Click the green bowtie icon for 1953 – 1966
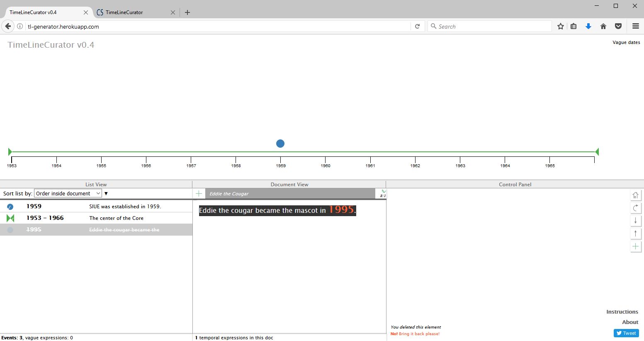The width and height of the screenshot is (644, 341). 10,218
